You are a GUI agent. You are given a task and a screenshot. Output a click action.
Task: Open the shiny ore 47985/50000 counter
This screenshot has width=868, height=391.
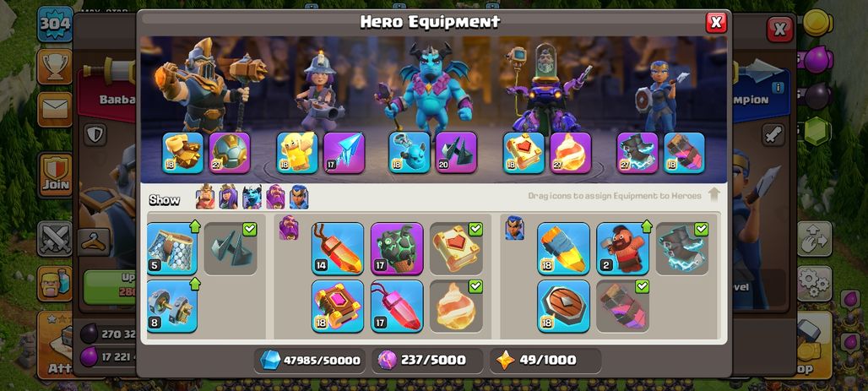point(310,360)
